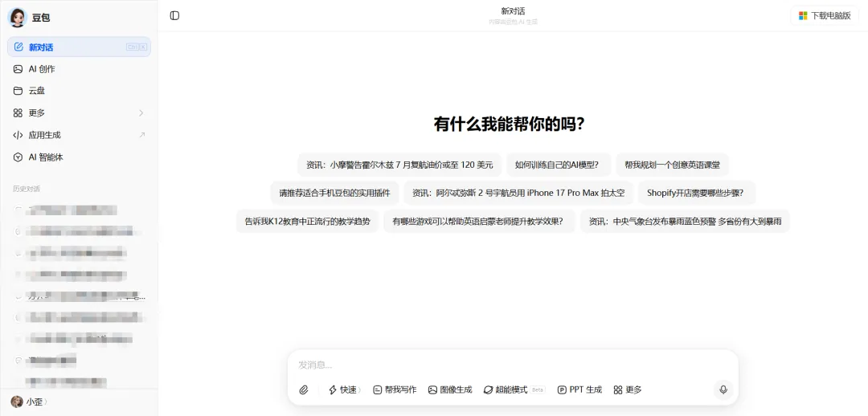Screen dimensions: 868x416
Task: Click the grid icon beside 更多 in the sidebar
Action: point(18,113)
